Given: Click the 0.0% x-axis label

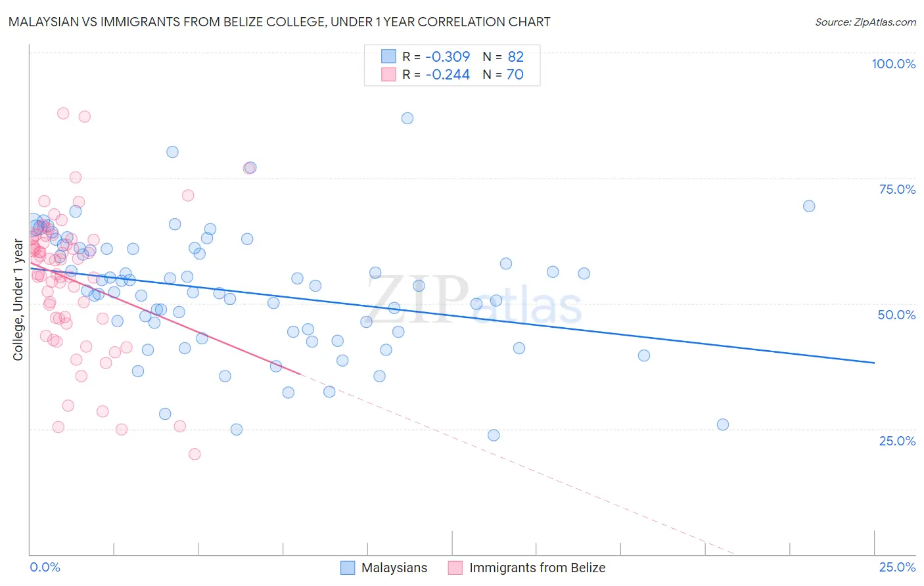Looking at the screenshot, I should point(45,567).
